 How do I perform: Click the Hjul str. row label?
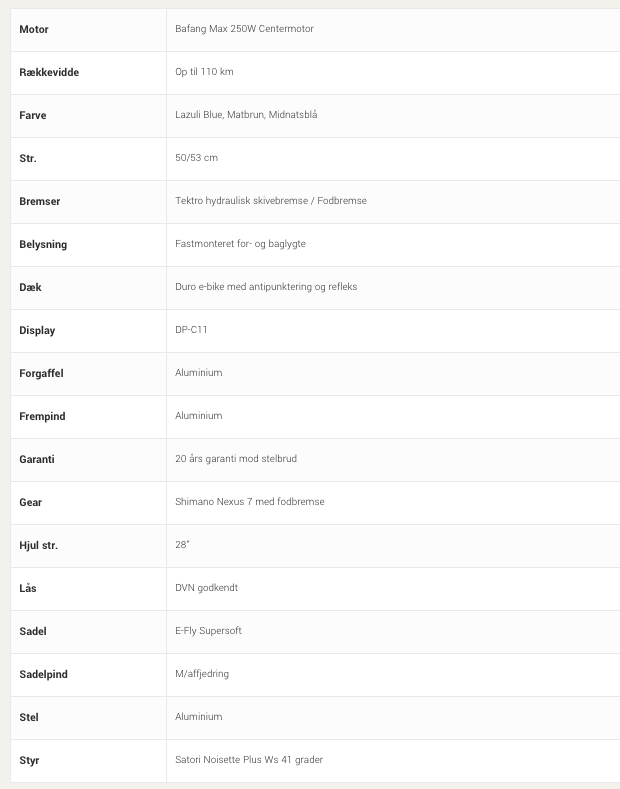point(39,545)
